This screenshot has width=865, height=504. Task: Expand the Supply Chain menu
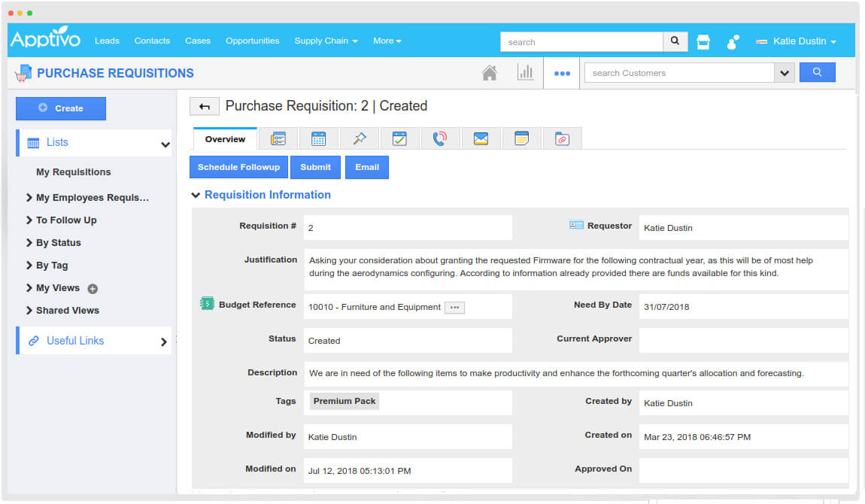point(326,41)
